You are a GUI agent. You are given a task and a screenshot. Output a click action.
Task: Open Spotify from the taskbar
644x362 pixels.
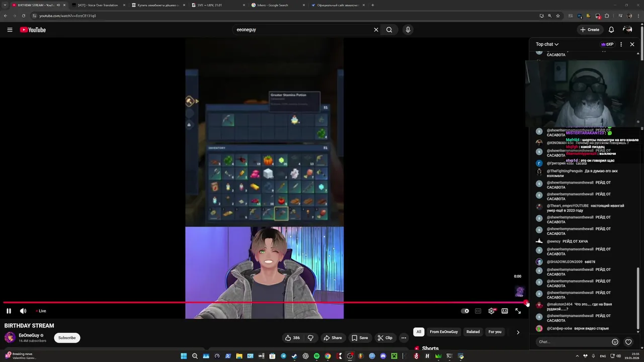coord(316,356)
